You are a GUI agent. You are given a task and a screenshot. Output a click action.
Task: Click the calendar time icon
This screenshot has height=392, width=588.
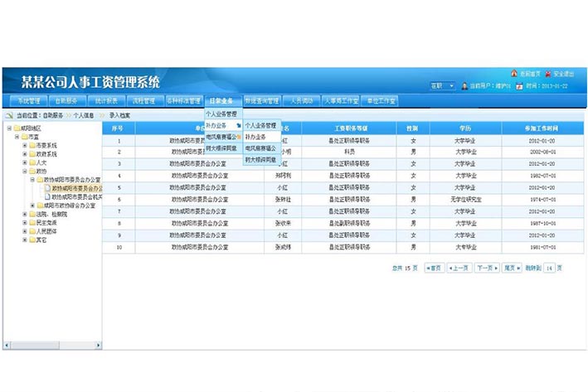coord(519,86)
